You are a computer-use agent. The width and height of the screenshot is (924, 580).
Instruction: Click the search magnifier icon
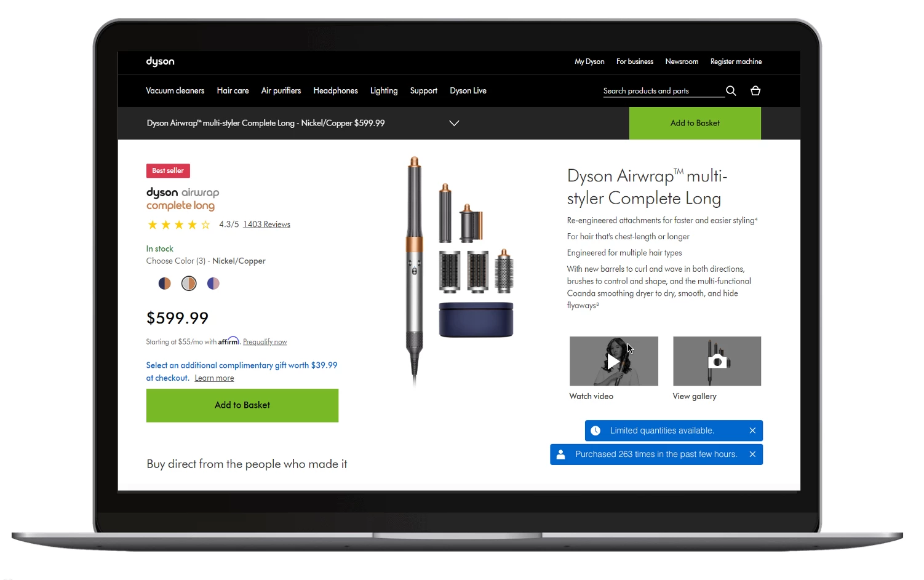731,90
